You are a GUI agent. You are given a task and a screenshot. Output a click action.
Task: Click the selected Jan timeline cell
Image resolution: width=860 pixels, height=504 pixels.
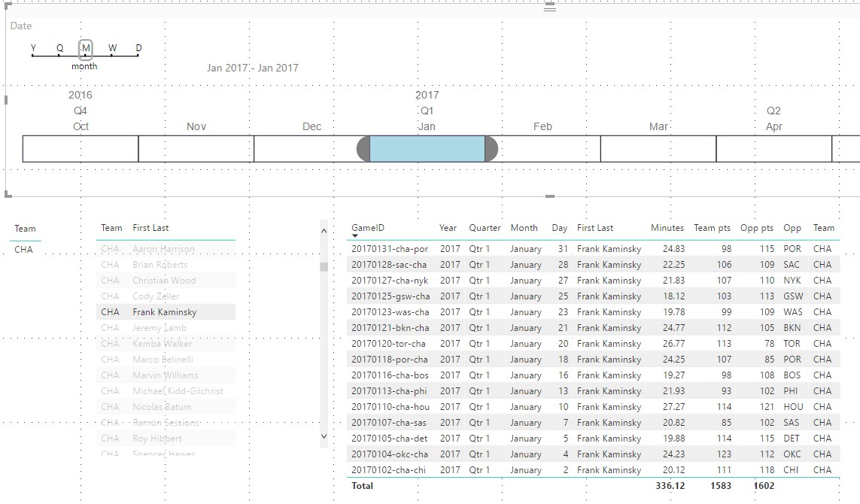[x=427, y=149]
